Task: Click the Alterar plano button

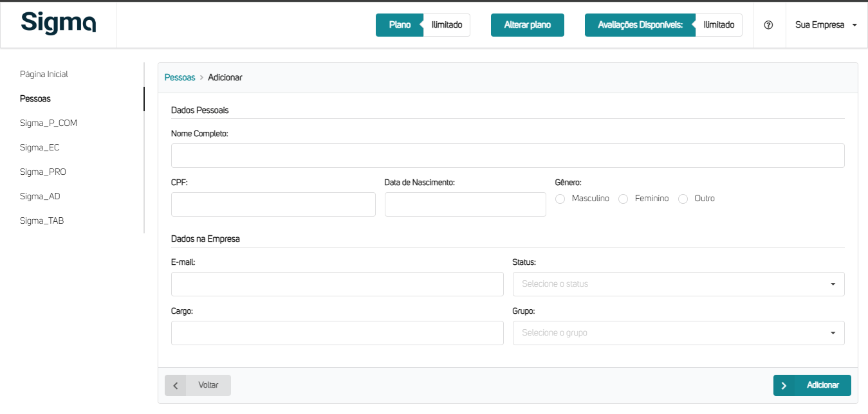Action: click(x=527, y=25)
